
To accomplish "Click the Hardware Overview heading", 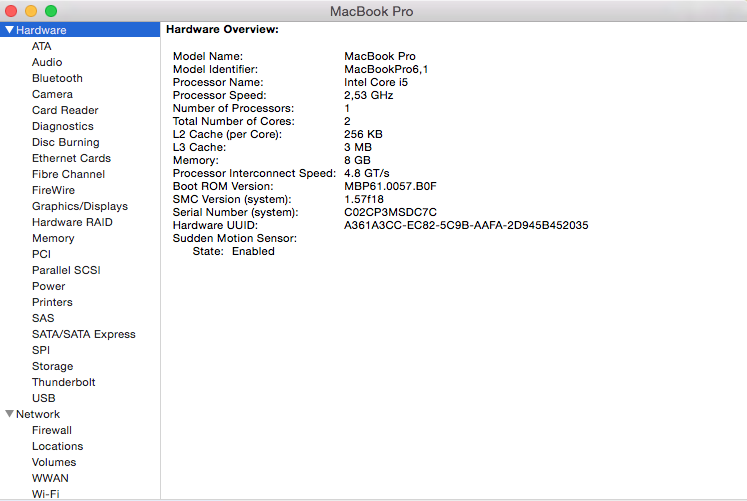I will [x=222, y=30].
